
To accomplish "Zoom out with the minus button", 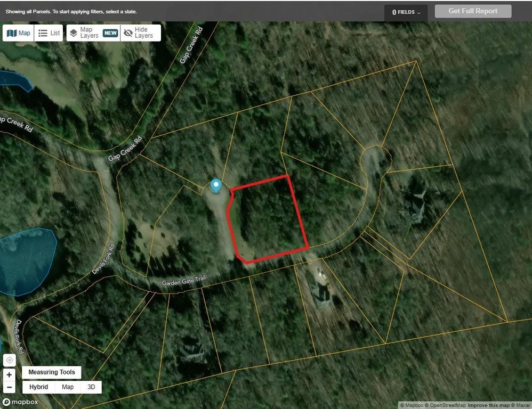I will (x=9, y=387).
